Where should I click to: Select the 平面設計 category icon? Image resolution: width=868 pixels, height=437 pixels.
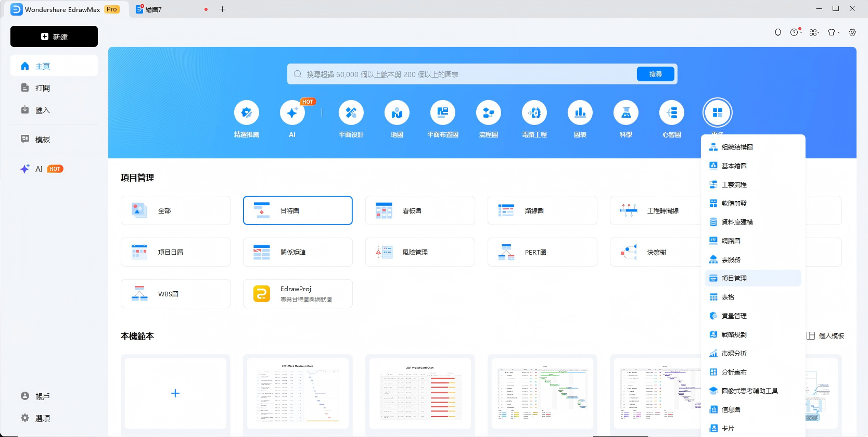pyautogui.click(x=351, y=113)
